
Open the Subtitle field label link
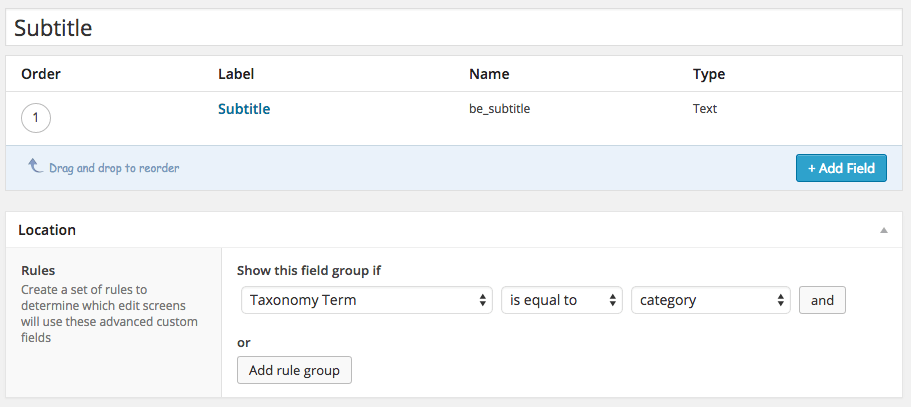[244, 109]
